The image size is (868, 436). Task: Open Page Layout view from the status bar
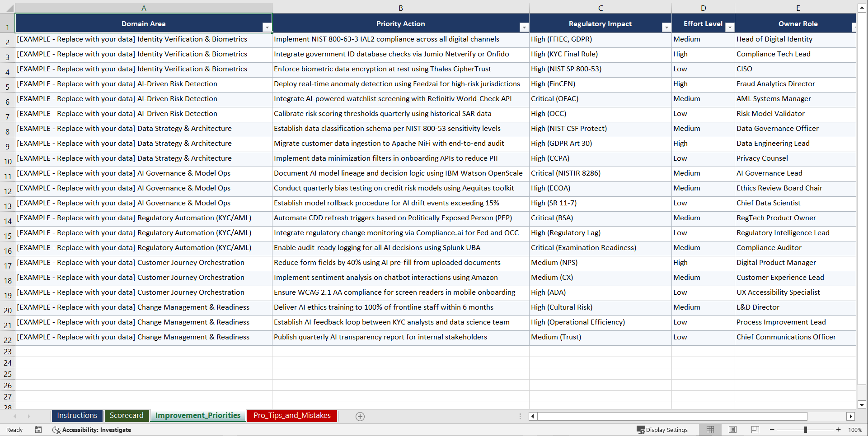(732, 430)
